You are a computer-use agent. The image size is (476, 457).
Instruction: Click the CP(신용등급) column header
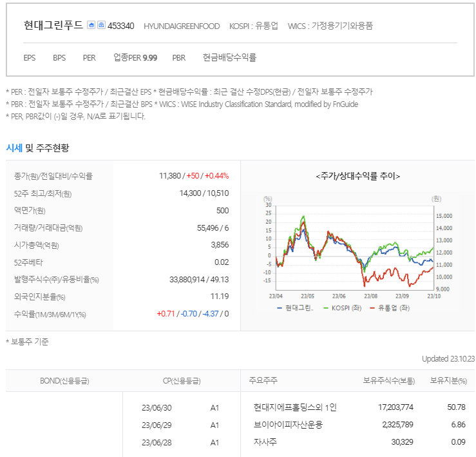tap(182, 381)
